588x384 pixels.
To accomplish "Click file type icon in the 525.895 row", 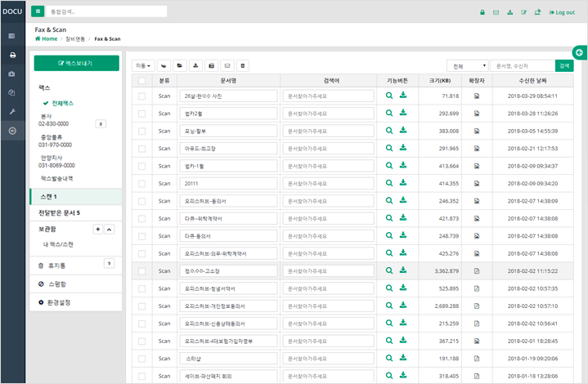I will [477, 288].
